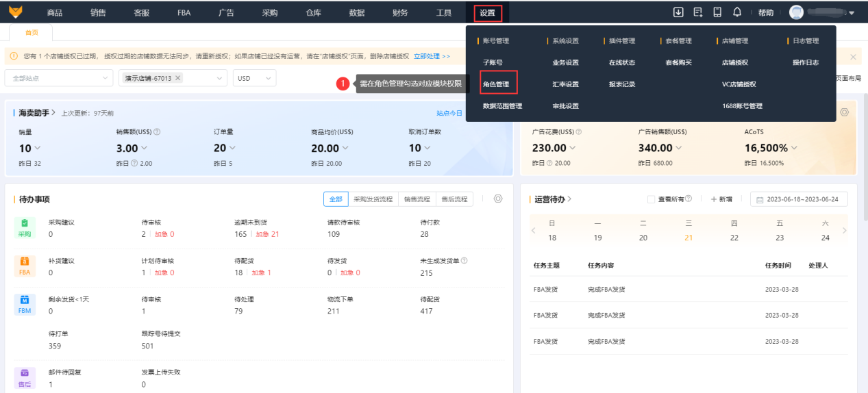Open the 广告 top navigation menu
868x393 pixels.
point(227,12)
